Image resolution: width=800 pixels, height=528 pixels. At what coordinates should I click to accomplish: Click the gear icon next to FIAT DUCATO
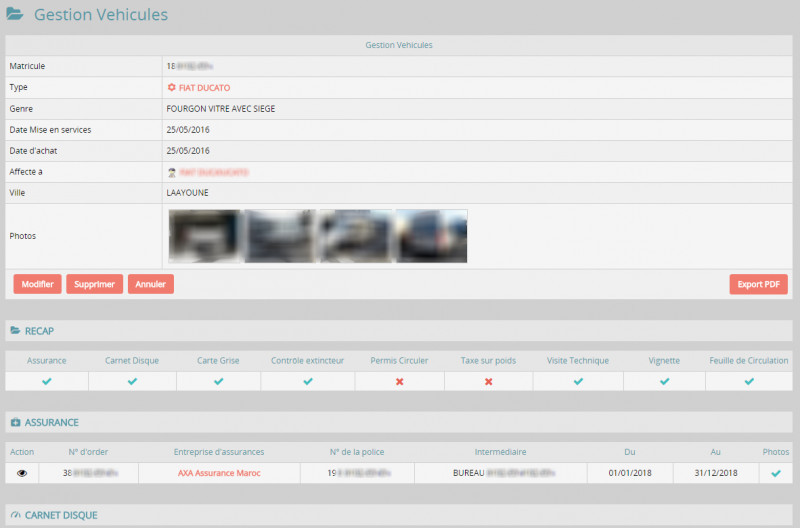pyautogui.click(x=171, y=88)
